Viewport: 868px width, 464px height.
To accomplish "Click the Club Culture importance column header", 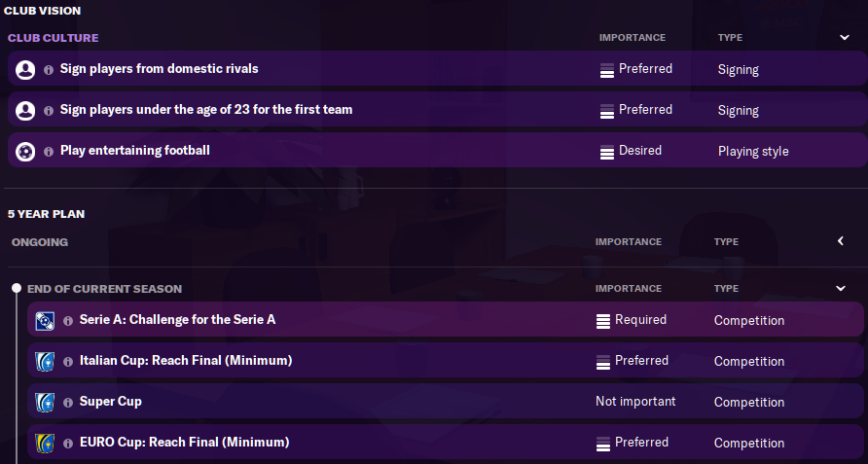I will coord(632,38).
